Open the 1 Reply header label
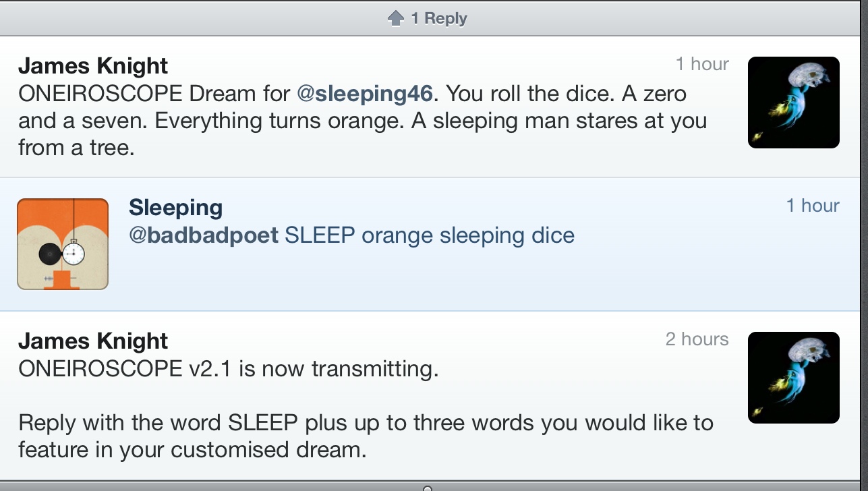868x491 pixels. coord(439,18)
